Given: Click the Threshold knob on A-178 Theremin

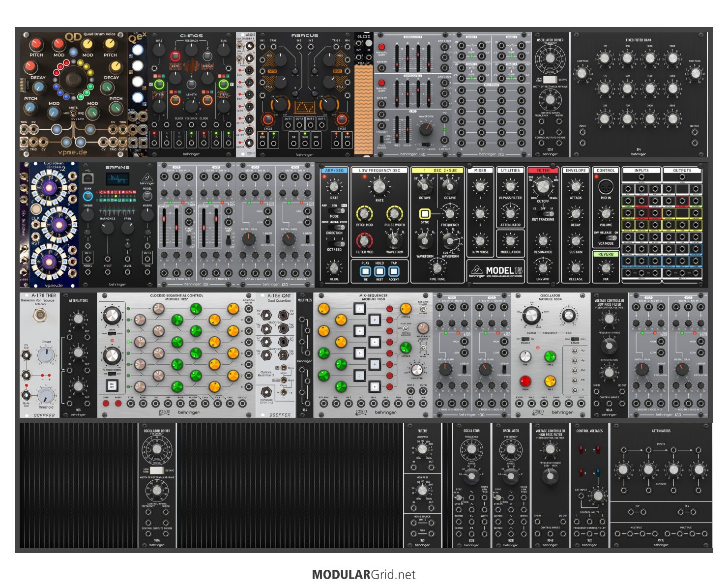Looking at the screenshot, I should (46, 395).
